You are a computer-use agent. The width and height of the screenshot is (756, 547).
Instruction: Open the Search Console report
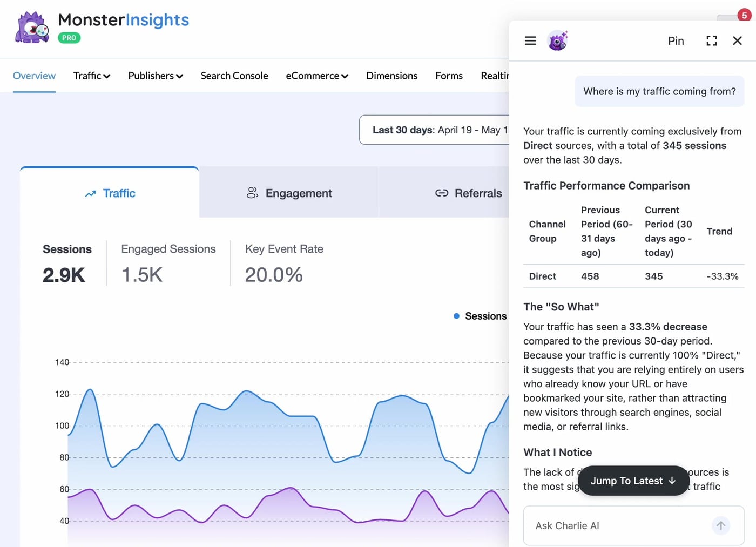pos(234,76)
